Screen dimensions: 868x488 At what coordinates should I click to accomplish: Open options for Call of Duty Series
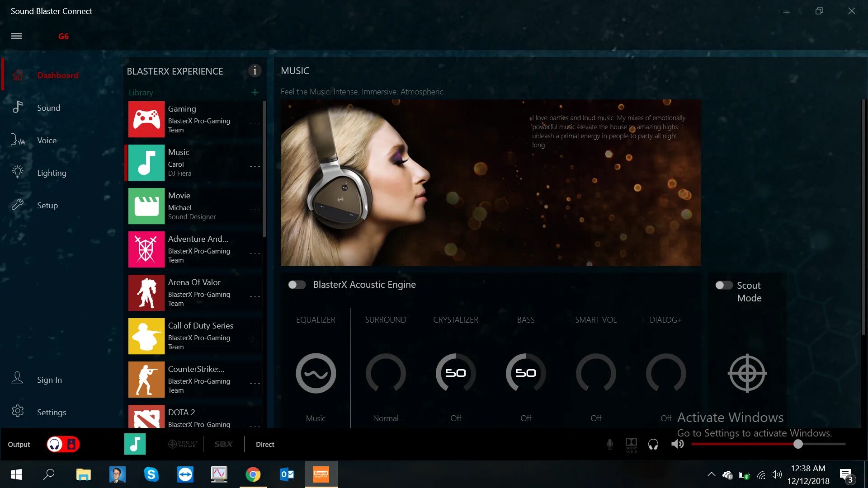[255, 339]
